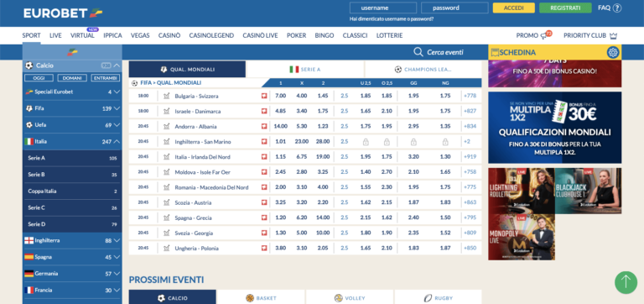Expand the Fifa category
Screen dimensions: 644x304
pyautogui.click(x=117, y=108)
